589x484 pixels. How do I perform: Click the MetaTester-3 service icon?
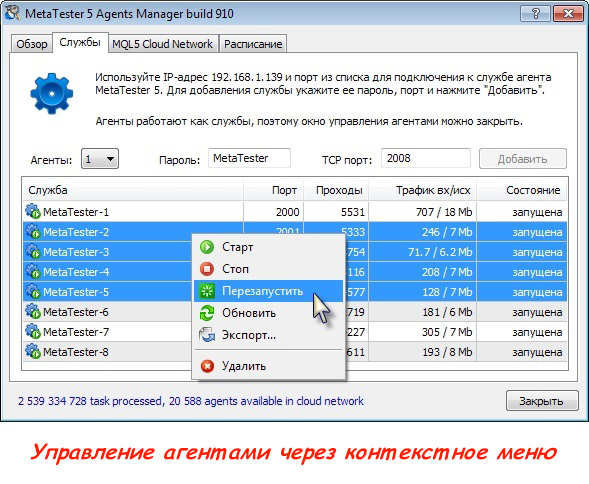(x=33, y=251)
